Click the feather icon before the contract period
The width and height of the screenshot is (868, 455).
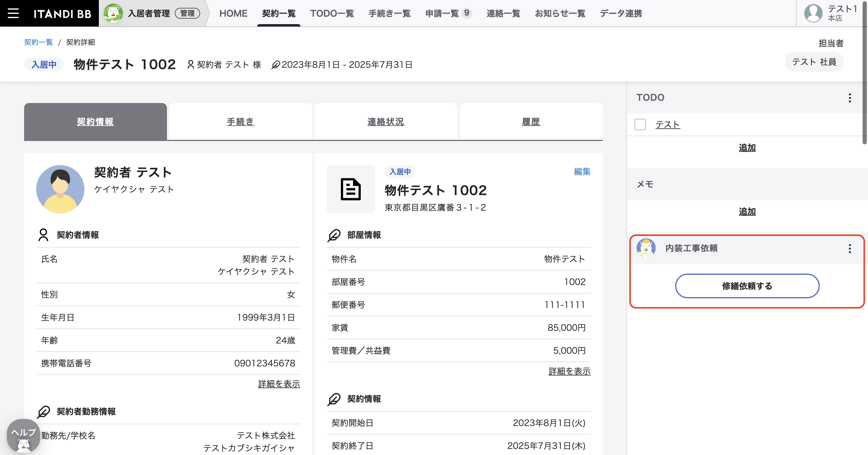276,64
